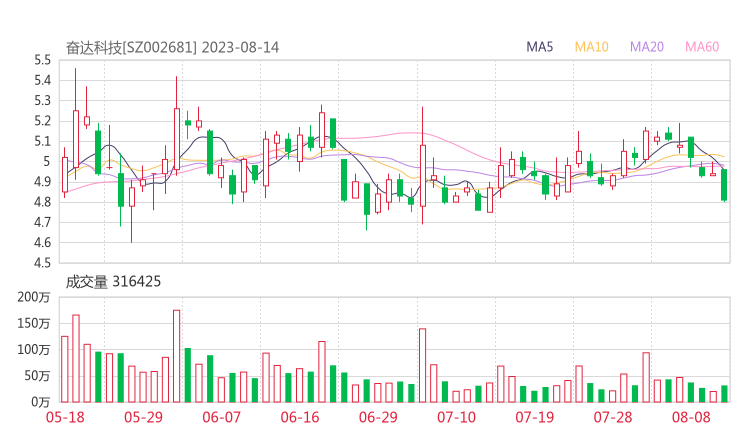Click the 4.6 price axis label
Image resolution: width=740 pixels, height=440 pixels.
(42, 243)
